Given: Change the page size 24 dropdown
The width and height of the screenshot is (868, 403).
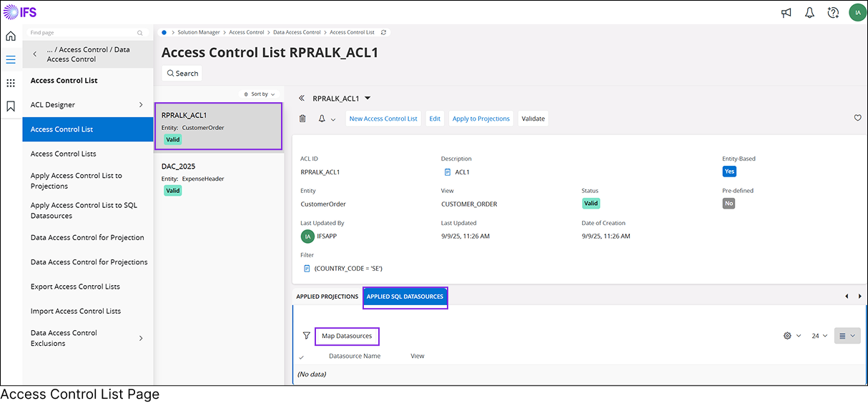Looking at the screenshot, I should (819, 336).
